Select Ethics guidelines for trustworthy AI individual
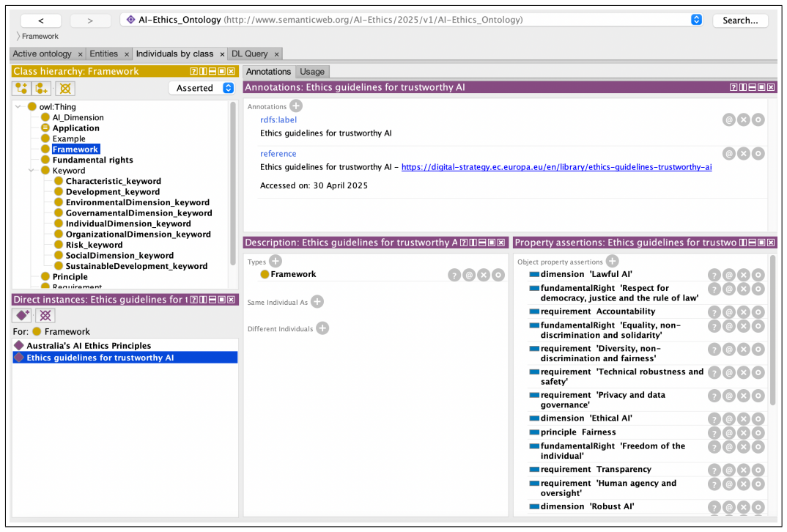 tap(125, 358)
